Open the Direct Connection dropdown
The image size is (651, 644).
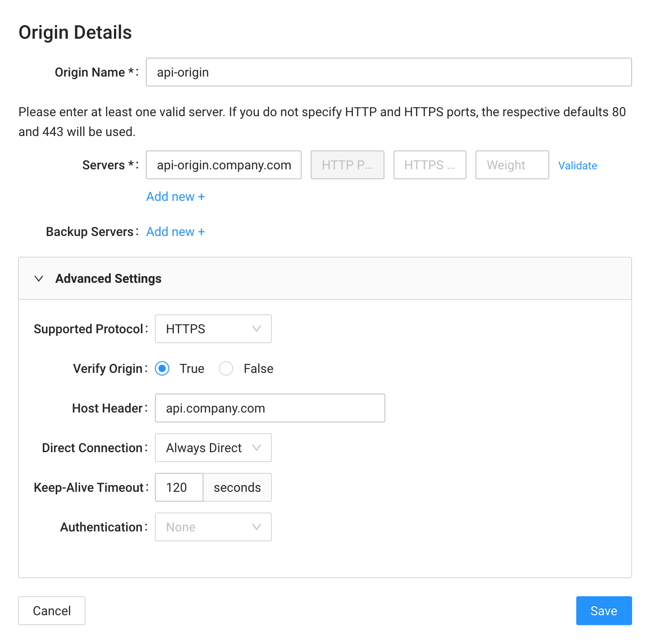(x=213, y=448)
